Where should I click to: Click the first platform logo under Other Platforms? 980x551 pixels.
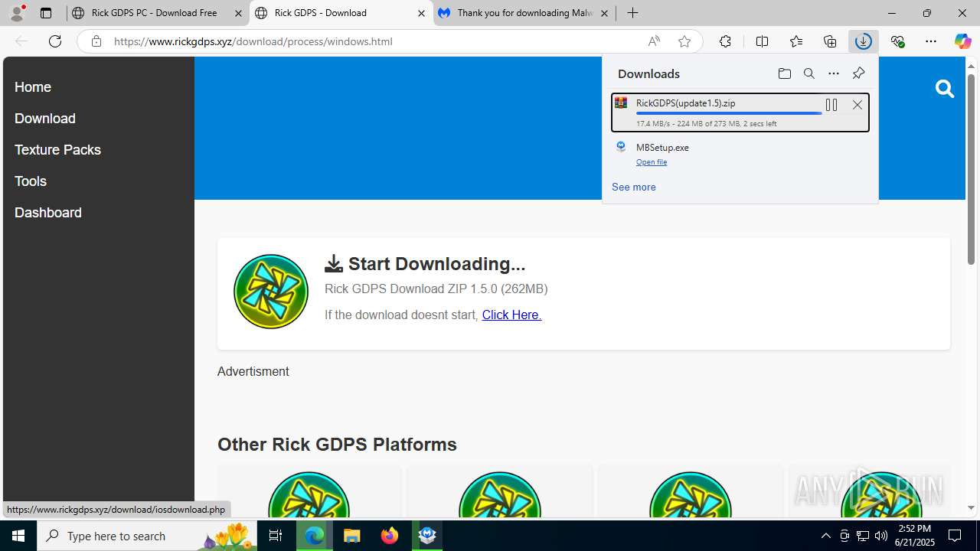309,494
